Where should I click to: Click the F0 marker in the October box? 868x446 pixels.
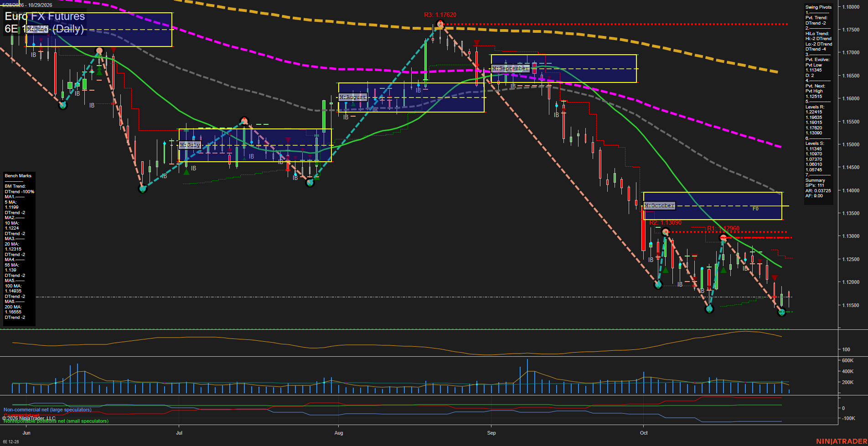[x=755, y=209]
